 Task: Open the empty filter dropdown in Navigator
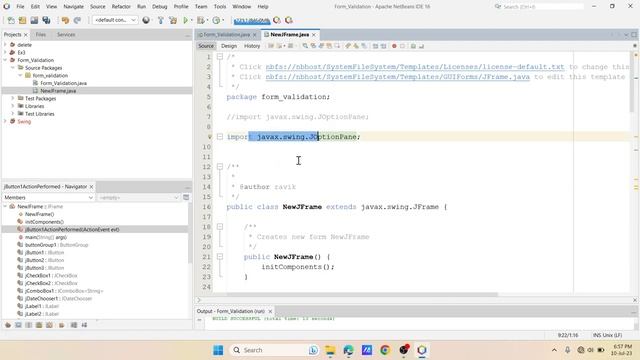point(138,198)
